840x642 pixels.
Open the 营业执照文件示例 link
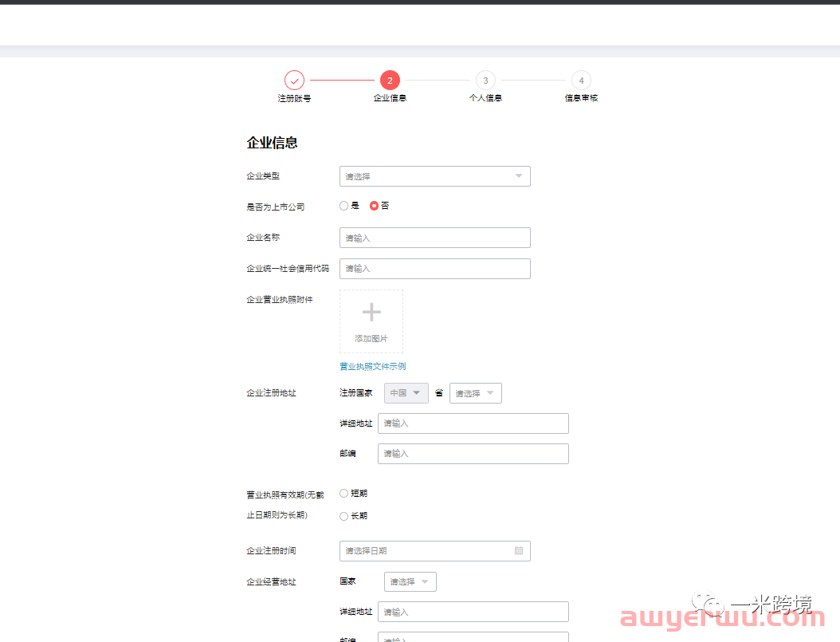(x=373, y=367)
